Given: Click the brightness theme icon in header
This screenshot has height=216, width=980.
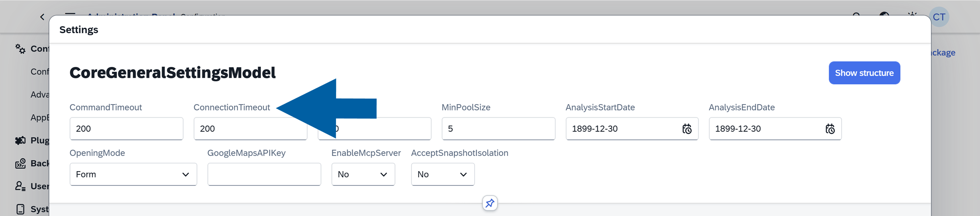Looking at the screenshot, I should point(912,15).
